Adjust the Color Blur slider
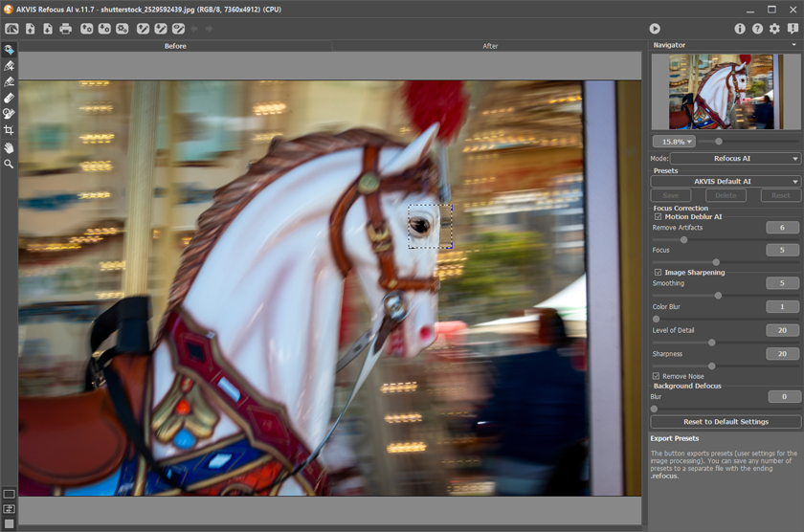This screenshot has height=532, width=804. click(x=656, y=319)
